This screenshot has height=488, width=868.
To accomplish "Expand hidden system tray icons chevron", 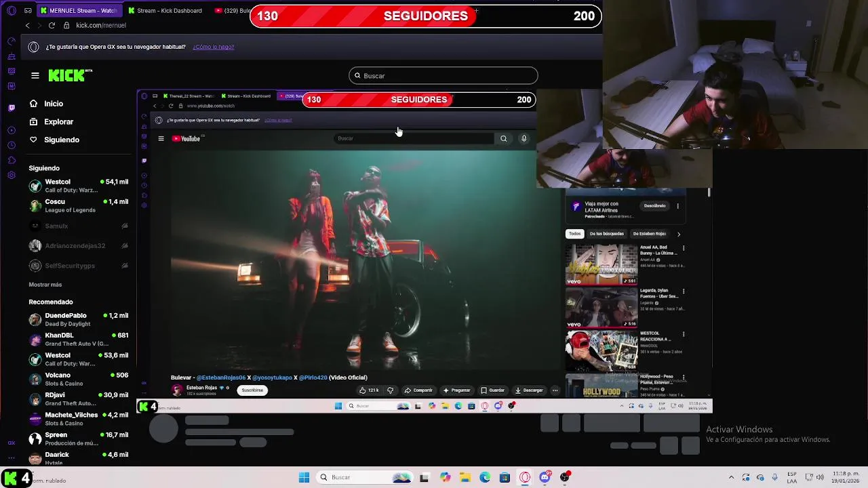I will pyautogui.click(x=731, y=477).
